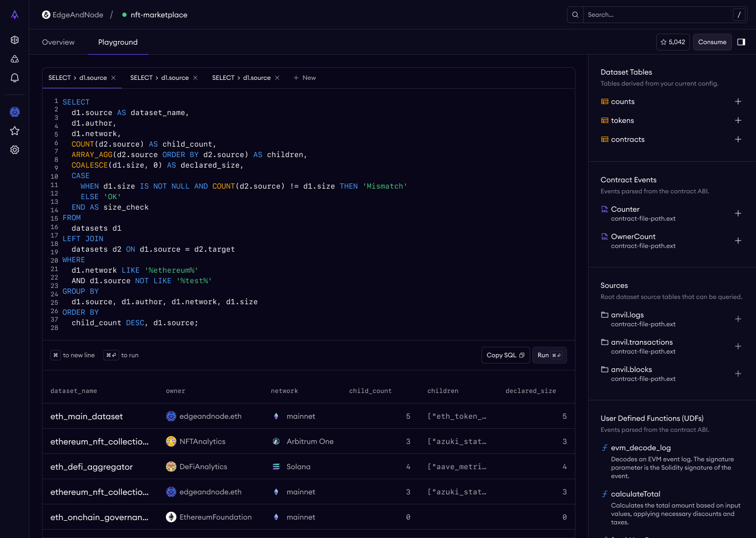
Task: Star the dataset showing 5,042 stars
Action: tap(673, 42)
